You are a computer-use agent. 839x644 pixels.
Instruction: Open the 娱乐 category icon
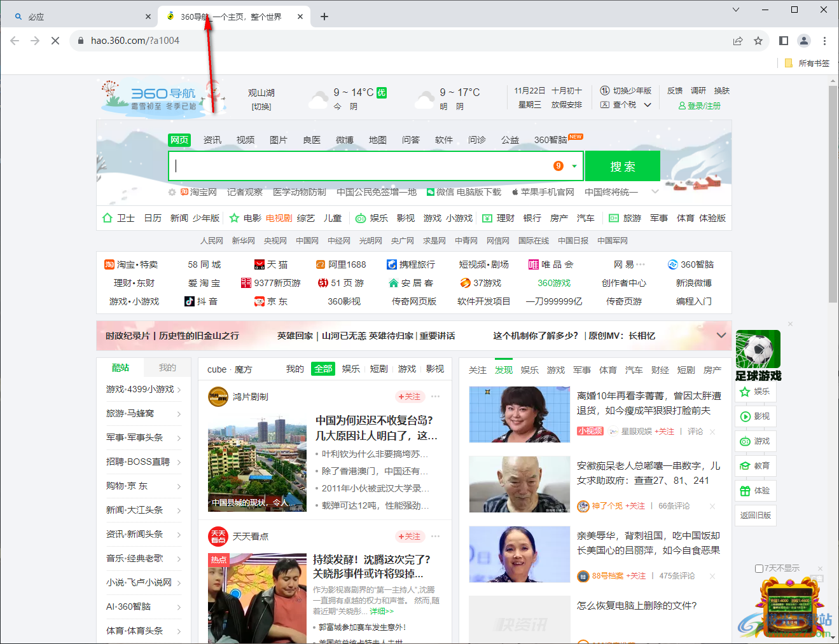pos(361,218)
